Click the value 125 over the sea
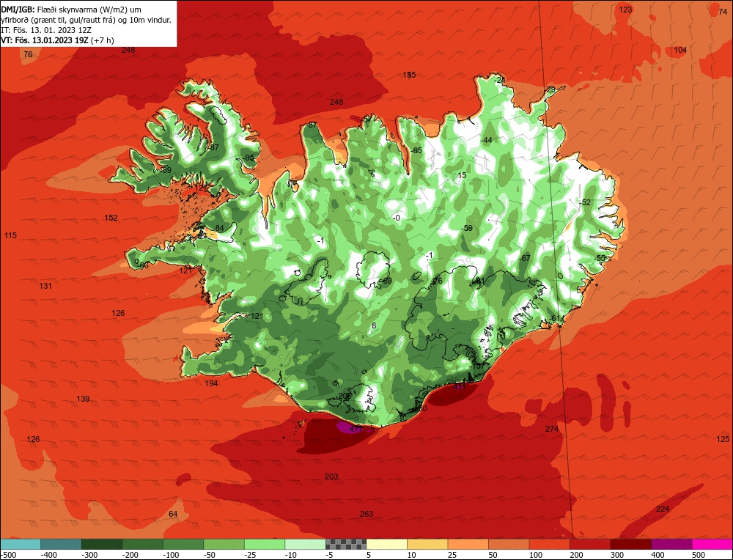Screen dimensions: 733x560 tap(723, 439)
